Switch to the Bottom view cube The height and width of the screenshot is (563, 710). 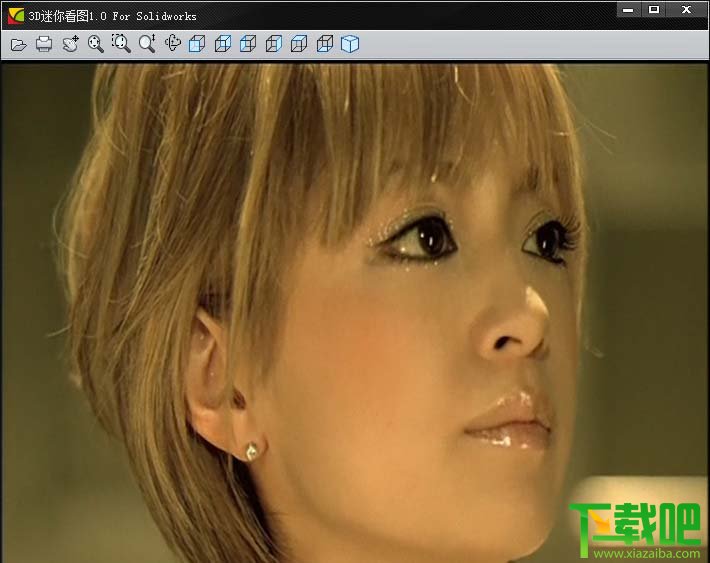pos(325,44)
